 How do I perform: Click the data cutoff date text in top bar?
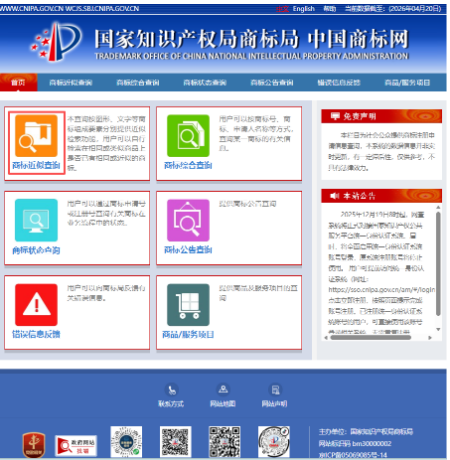tap(393, 9)
